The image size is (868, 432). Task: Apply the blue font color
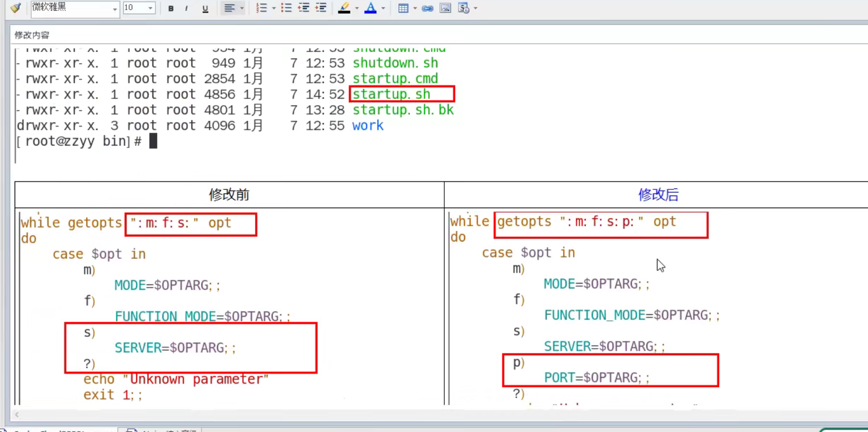[x=370, y=8]
